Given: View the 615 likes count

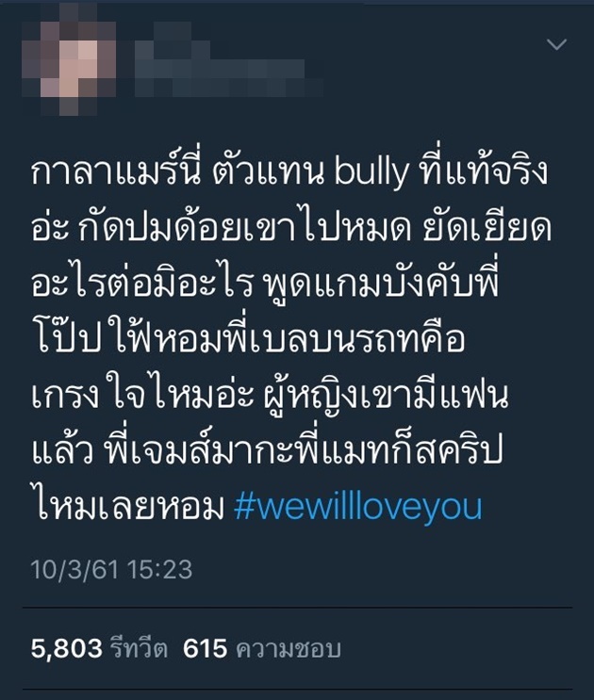Looking at the screenshot, I should pos(205,648).
